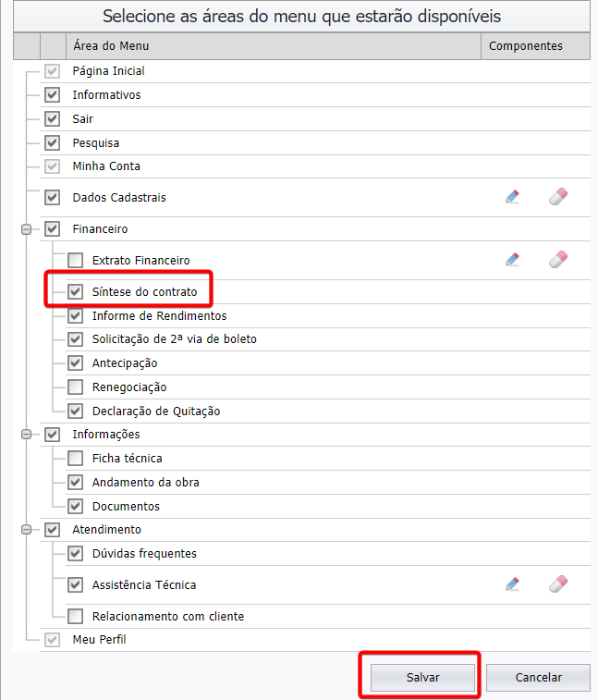Click the eraser icon for Assistência Técnica
The width and height of the screenshot is (598, 700).
point(558,583)
